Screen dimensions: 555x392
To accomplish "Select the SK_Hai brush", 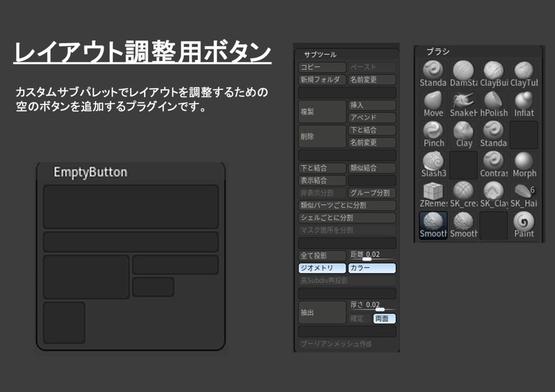I will [x=524, y=195].
